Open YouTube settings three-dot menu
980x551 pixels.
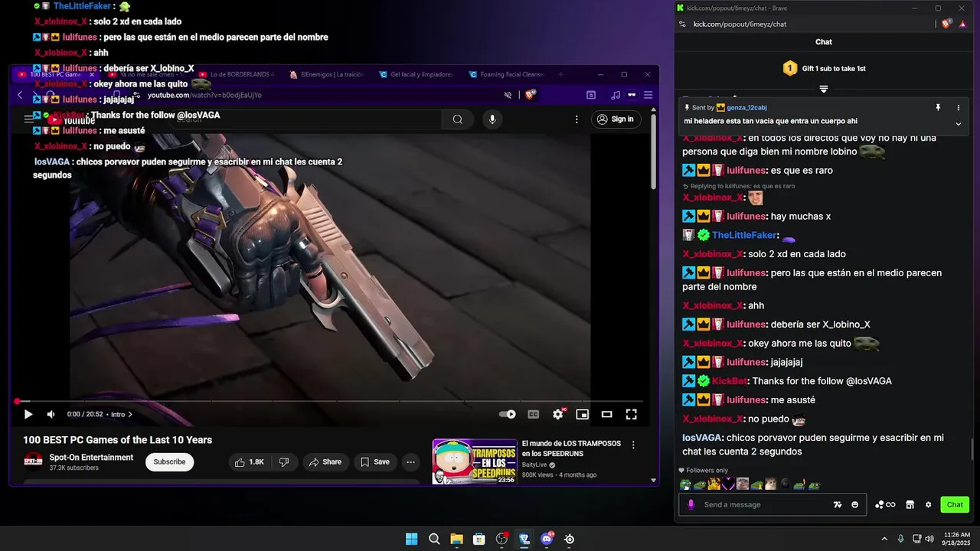[x=577, y=119]
